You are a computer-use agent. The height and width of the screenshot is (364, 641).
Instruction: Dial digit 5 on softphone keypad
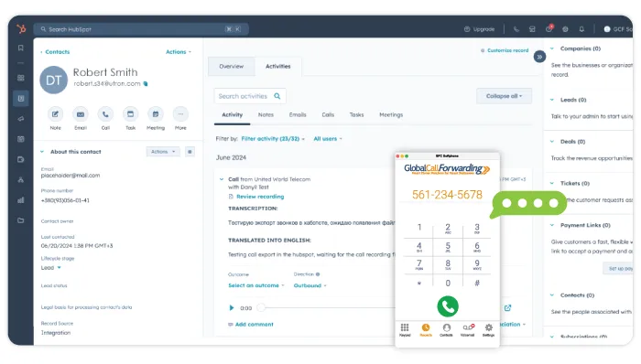coord(448,247)
